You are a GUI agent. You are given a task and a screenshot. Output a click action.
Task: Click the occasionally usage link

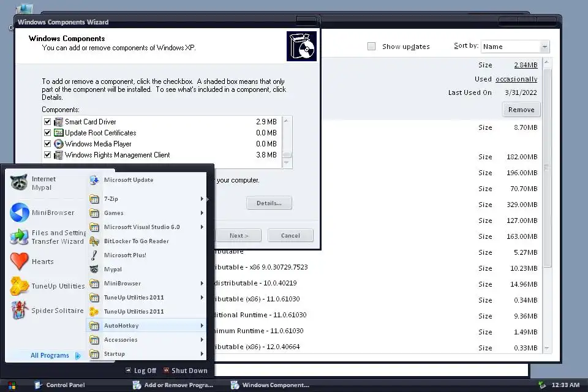point(516,79)
